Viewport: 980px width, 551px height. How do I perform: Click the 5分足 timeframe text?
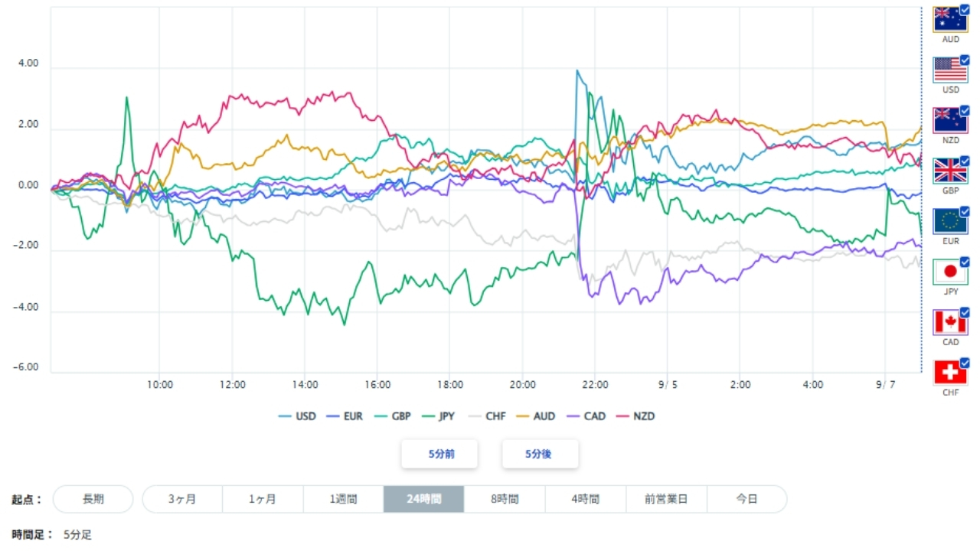[77, 535]
